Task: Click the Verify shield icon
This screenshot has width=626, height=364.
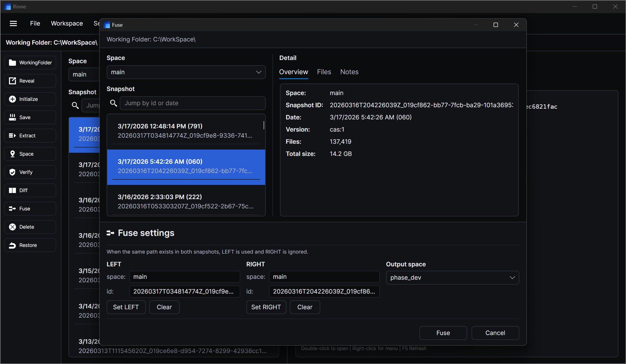Action: (12, 172)
